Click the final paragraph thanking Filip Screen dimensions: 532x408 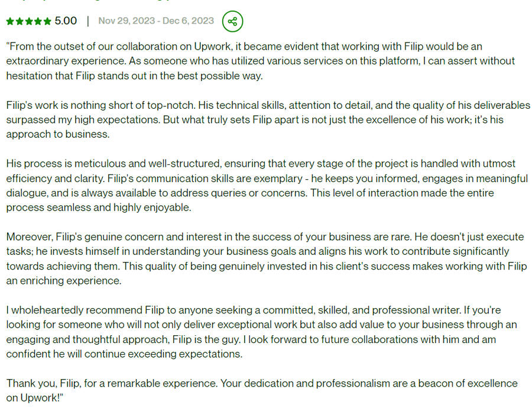(260, 390)
